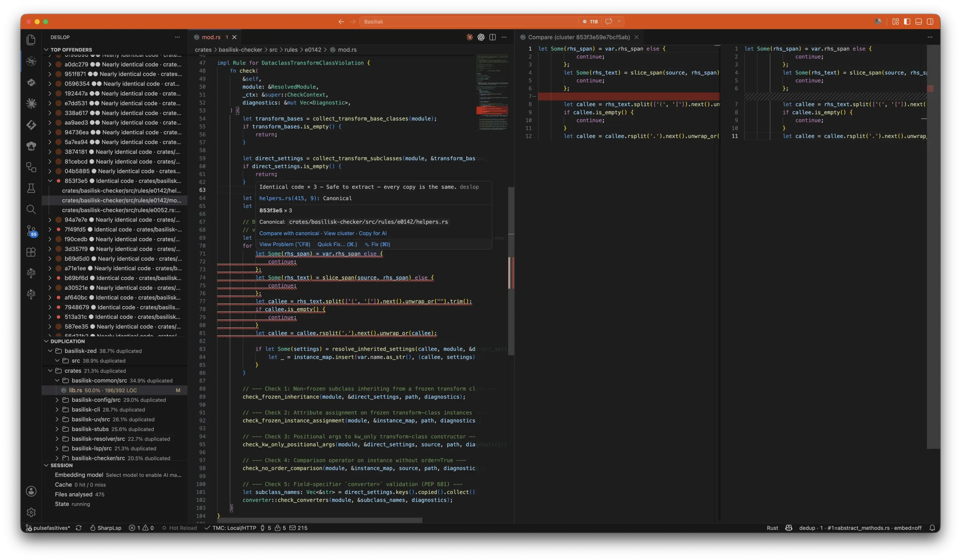Open the chat dropdown arrow in title bar
This screenshot has height=560, width=961.
tap(619, 22)
